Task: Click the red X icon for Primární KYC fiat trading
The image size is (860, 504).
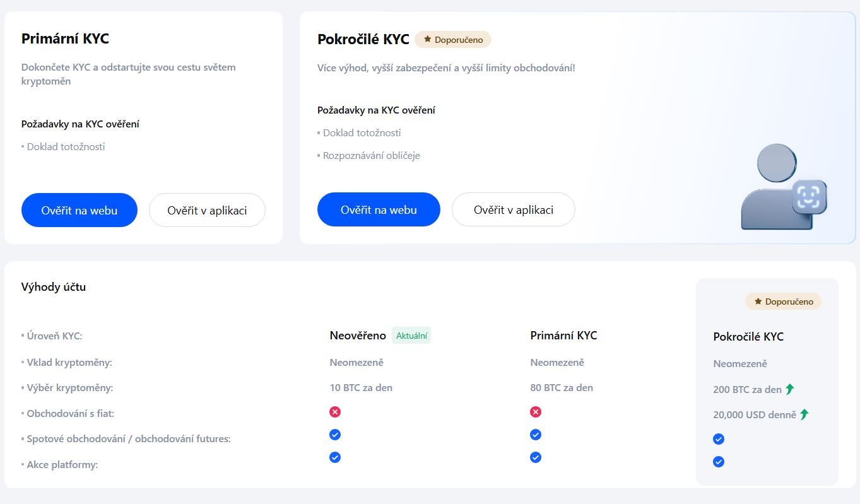Action: [535, 411]
